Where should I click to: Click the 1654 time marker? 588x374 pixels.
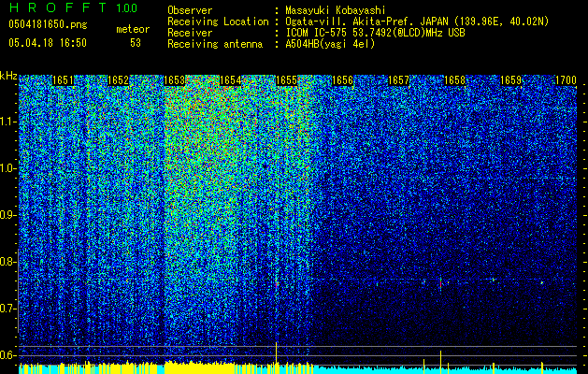[230, 80]
